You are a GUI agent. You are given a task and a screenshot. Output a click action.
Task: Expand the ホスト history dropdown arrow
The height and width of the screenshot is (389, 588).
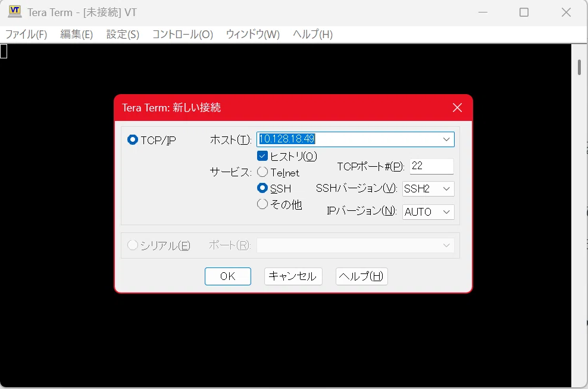click(446, 139)
